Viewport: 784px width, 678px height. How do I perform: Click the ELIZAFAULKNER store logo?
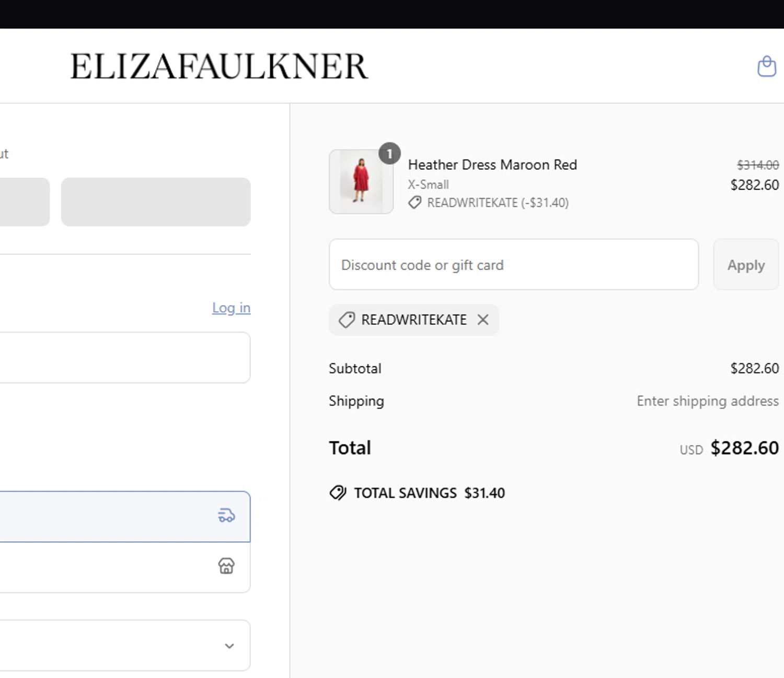(219, 66)
